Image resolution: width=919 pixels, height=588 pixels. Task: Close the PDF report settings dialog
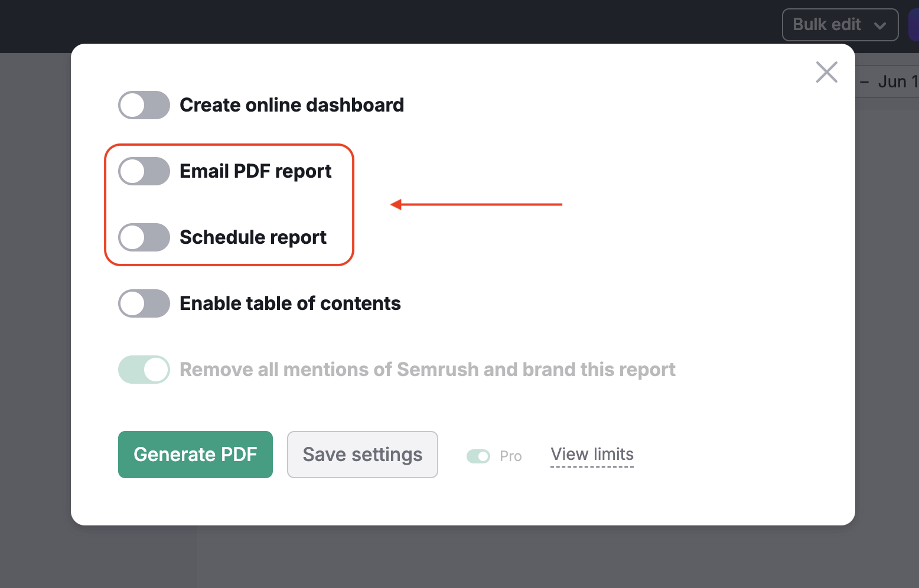[x=826, y=72]
